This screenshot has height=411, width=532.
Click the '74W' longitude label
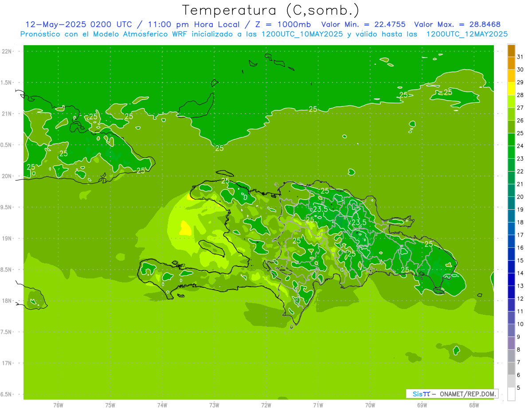click(162, 405)
